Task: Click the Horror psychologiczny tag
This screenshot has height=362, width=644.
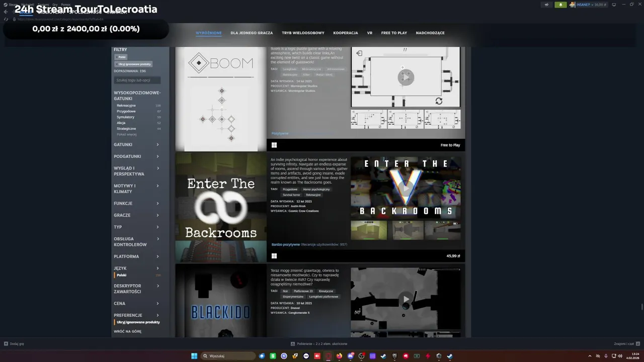Action: pos(316,190)
